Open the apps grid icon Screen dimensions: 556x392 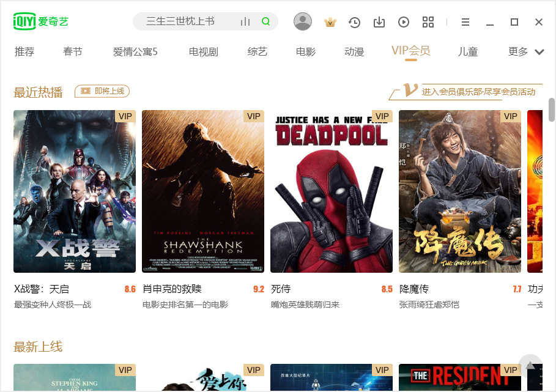(x=428, y=22)
